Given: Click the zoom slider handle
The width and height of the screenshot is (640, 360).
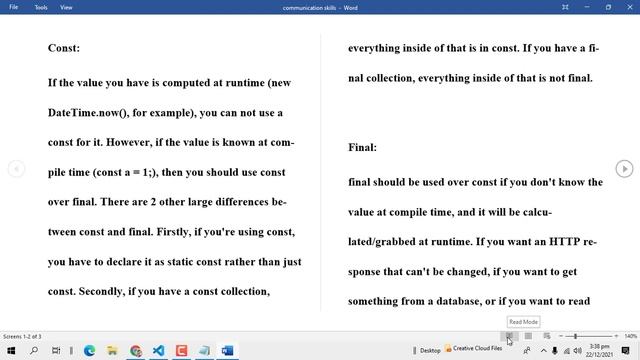Looking at the screenshot, I should coord(576,336).
